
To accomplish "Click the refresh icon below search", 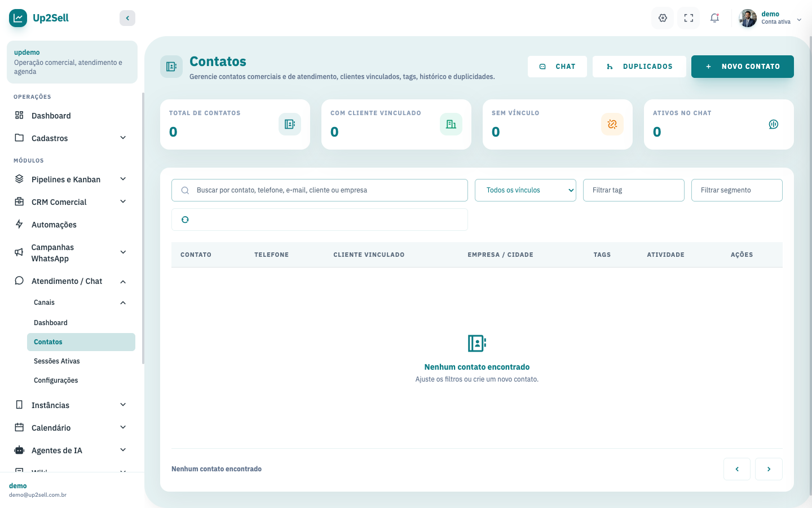I will click(x=185, y=220).
